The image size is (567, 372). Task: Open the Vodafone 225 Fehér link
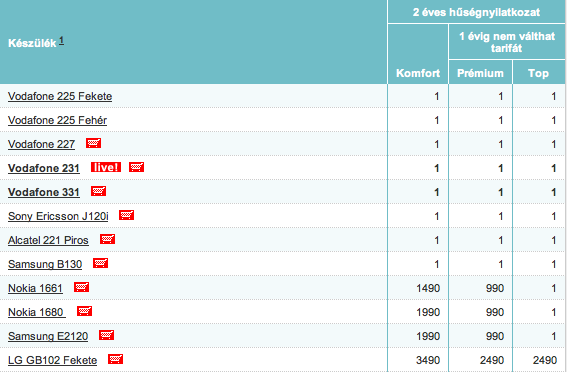(57, 120)
